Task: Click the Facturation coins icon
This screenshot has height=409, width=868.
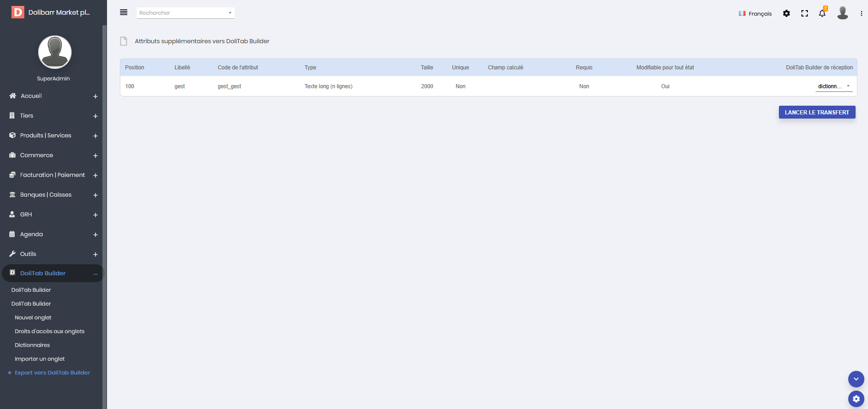Action: [x=12, y=175]
